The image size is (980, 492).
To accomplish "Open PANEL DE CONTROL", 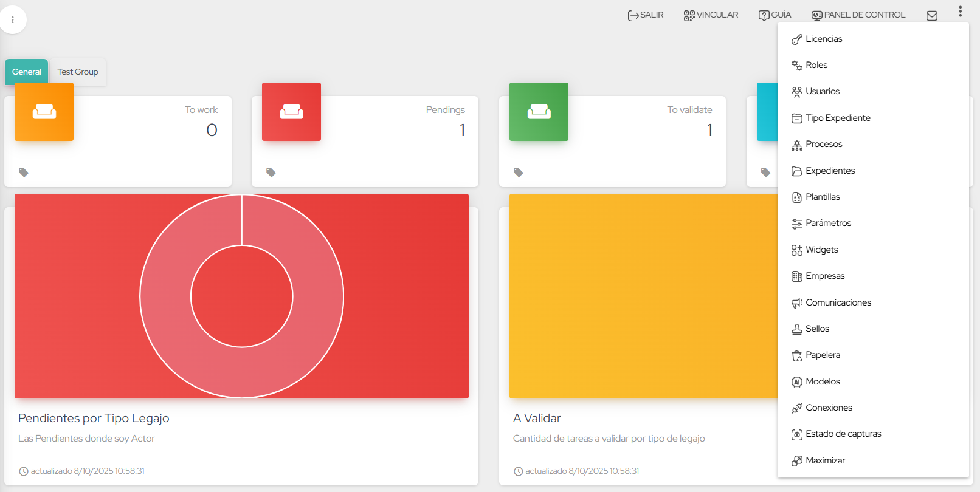I will pyautogui.click(x=858, y=15).
